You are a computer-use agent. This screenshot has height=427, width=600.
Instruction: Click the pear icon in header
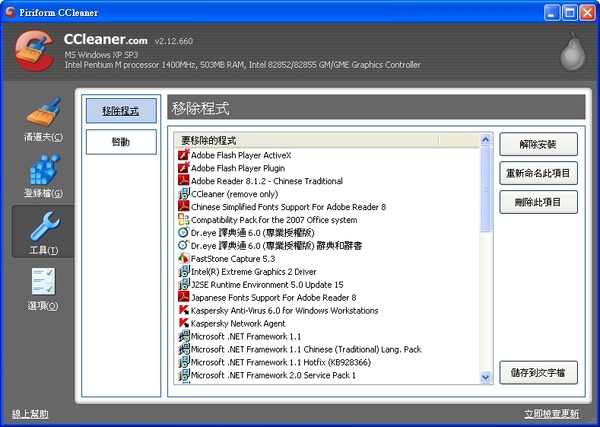pyautogui.click(x=573, y=52)
